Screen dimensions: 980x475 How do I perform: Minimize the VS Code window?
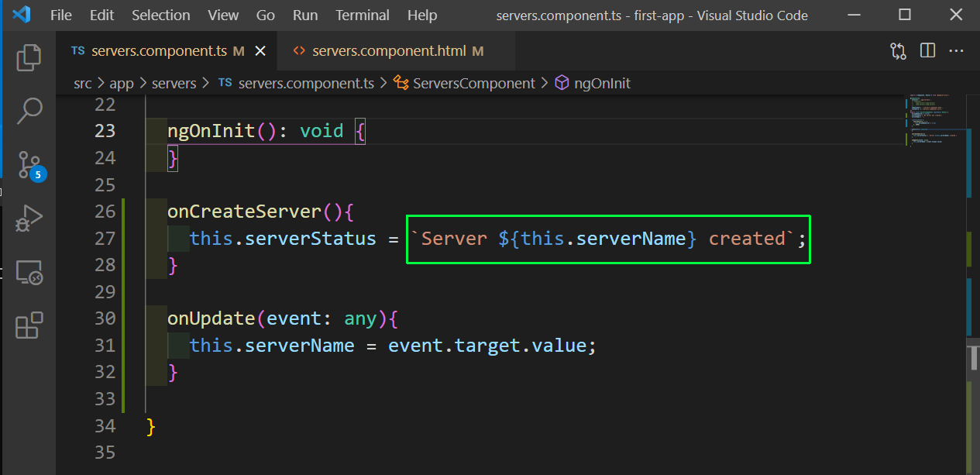[x=854, y=15]
